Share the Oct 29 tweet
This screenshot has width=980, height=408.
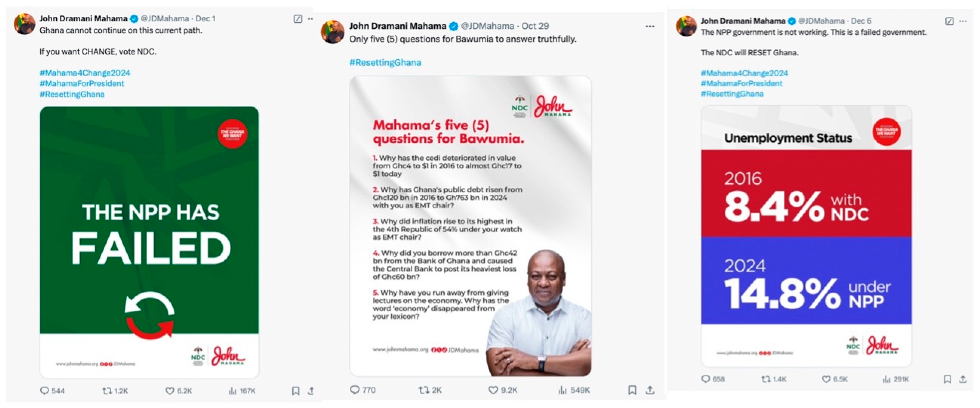(650, 390)
